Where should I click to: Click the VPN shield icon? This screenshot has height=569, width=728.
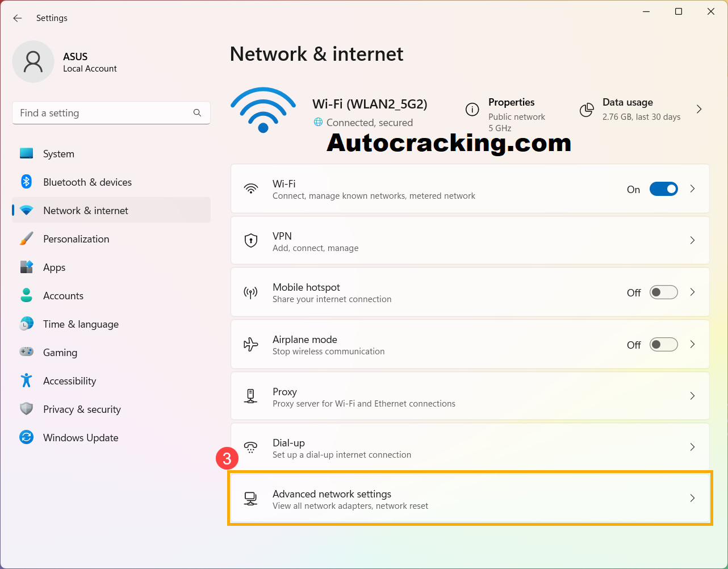[251, 241]
